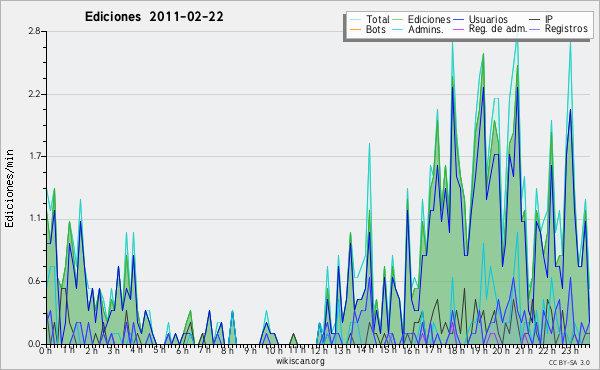Click the blue line swatch beside 'Usuarios'
Screen dimensions: 600x370
458,20
